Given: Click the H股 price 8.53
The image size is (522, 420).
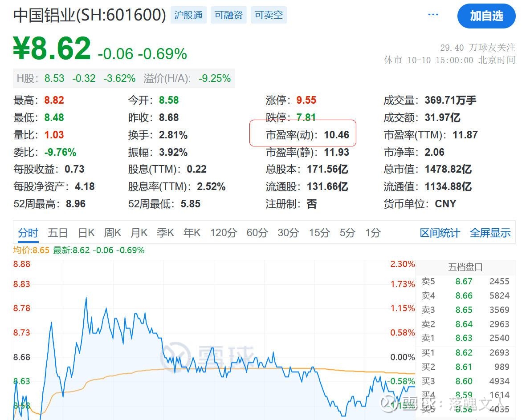Looking at the screenshot, I should 54,78.
